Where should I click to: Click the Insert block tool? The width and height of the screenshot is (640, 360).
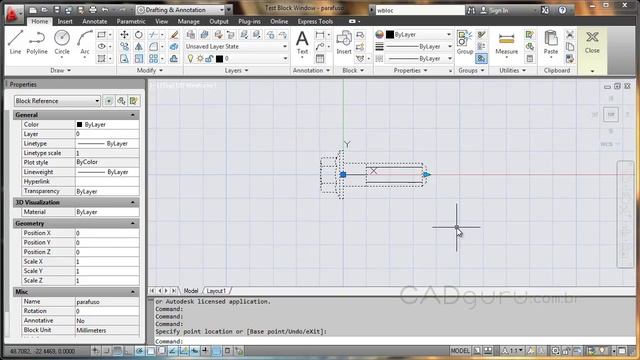344,42
